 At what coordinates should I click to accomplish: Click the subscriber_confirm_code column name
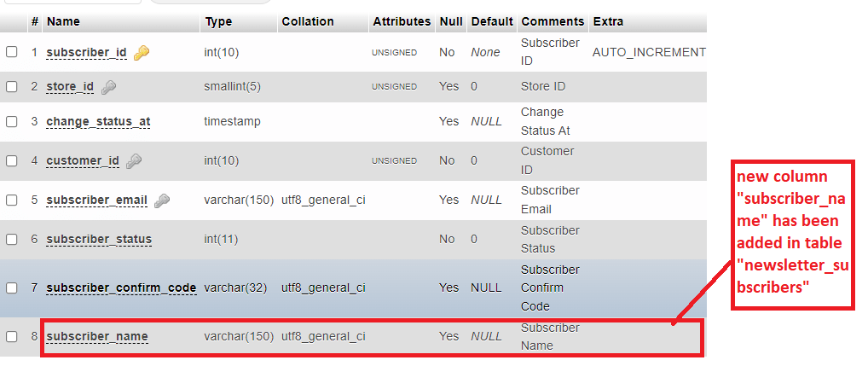pos(121,288)
